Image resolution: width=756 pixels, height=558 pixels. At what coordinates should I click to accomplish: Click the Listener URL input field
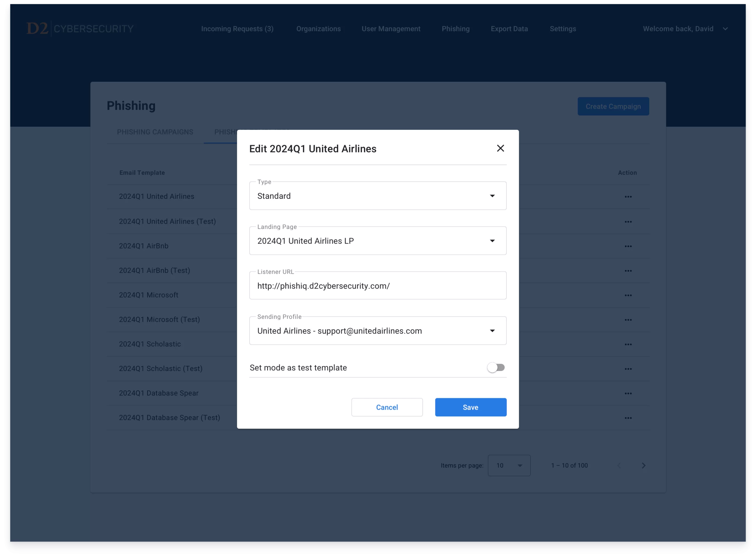[x=377, y=286]
